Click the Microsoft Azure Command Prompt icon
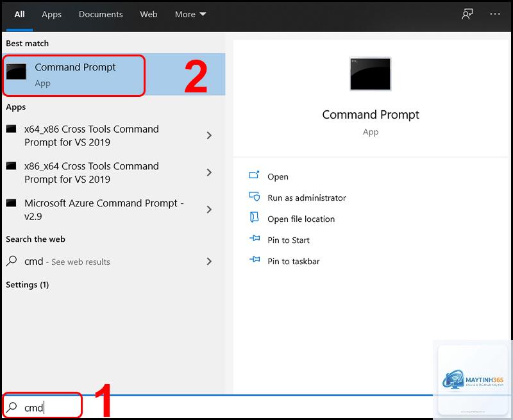513x420 pixels. [x=11, y=203]
